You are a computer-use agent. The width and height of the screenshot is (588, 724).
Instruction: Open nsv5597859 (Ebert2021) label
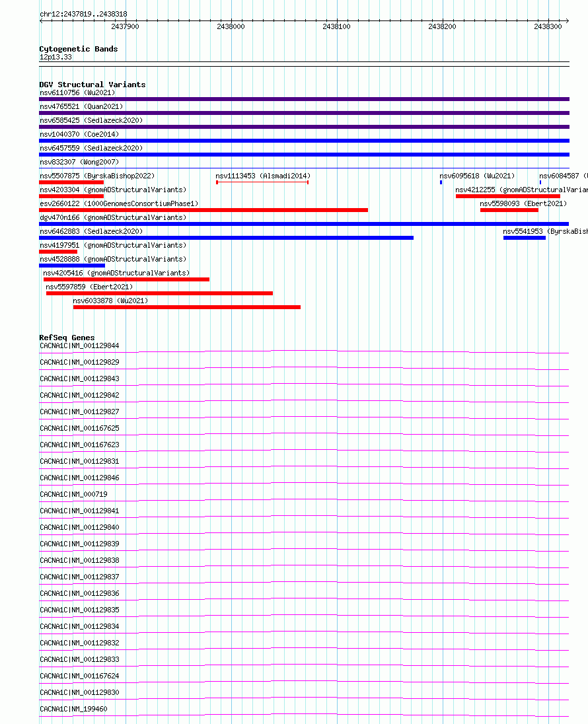point(89,287)
